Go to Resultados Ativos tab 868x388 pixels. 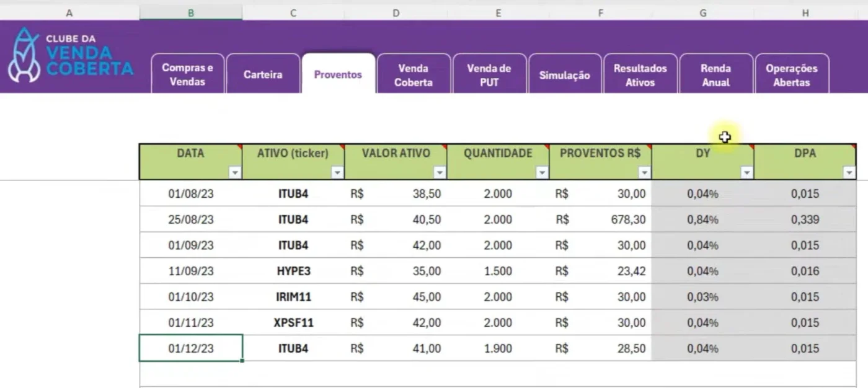[640, 74]
